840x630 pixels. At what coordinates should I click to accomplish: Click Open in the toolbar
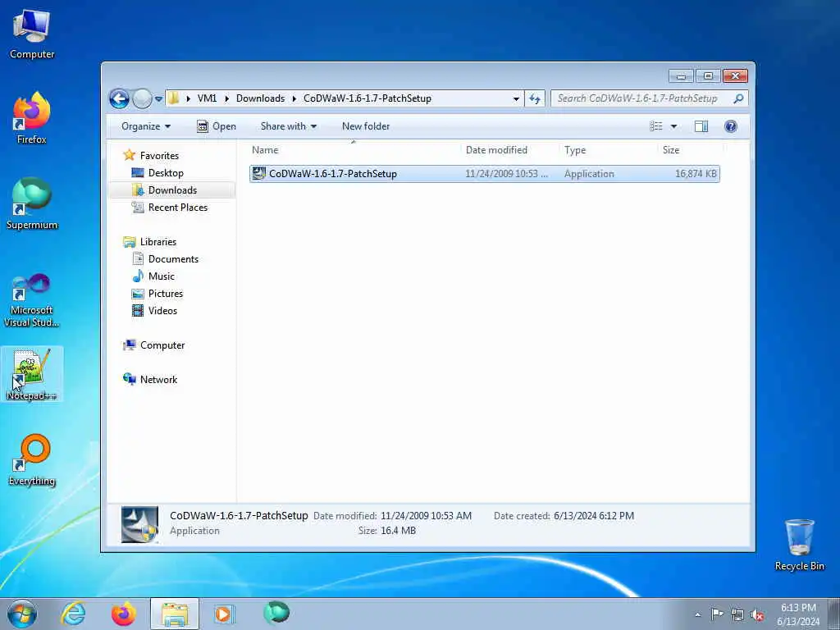coord(217,126)
